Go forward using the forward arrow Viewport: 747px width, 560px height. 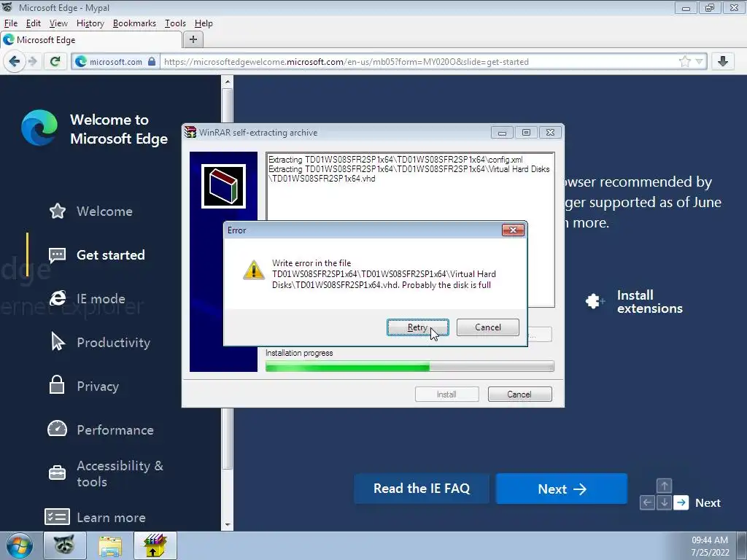[33, 61]
